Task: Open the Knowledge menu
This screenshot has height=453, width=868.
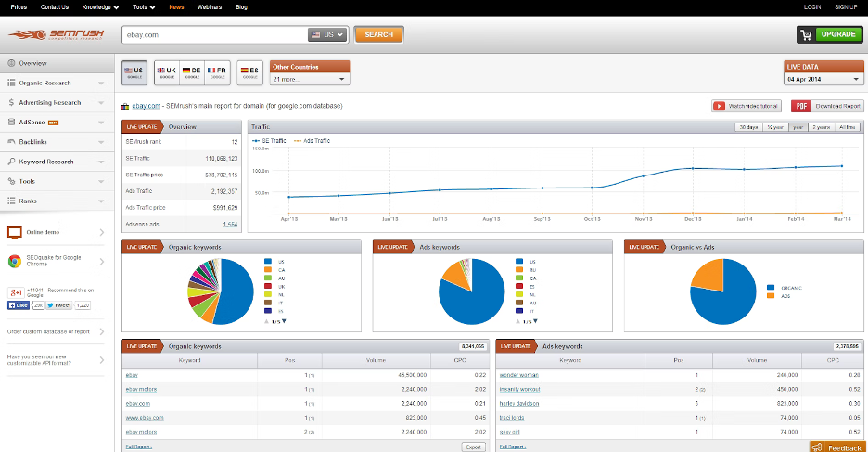Action: 100,7
